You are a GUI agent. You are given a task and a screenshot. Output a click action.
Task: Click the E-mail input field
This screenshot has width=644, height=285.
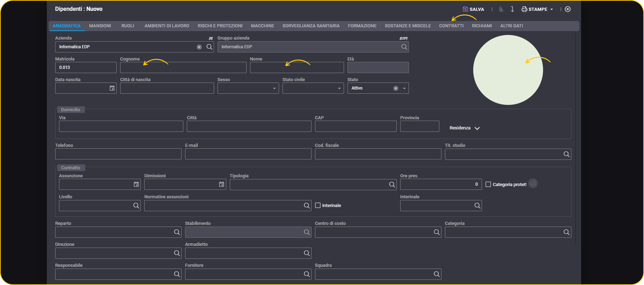pyautogui.click(x=248, y=154)
